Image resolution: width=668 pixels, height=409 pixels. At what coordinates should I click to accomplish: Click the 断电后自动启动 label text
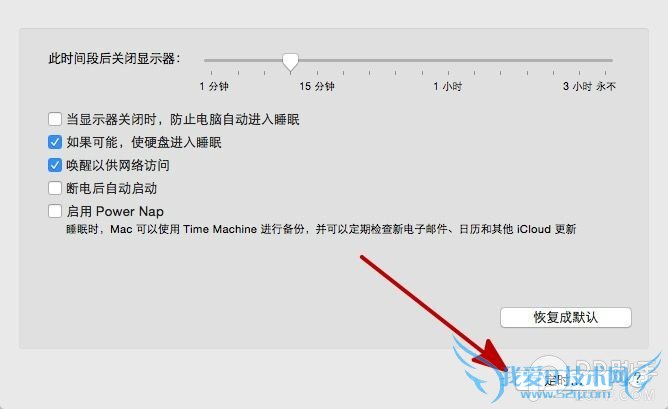[x=112, y=188]
